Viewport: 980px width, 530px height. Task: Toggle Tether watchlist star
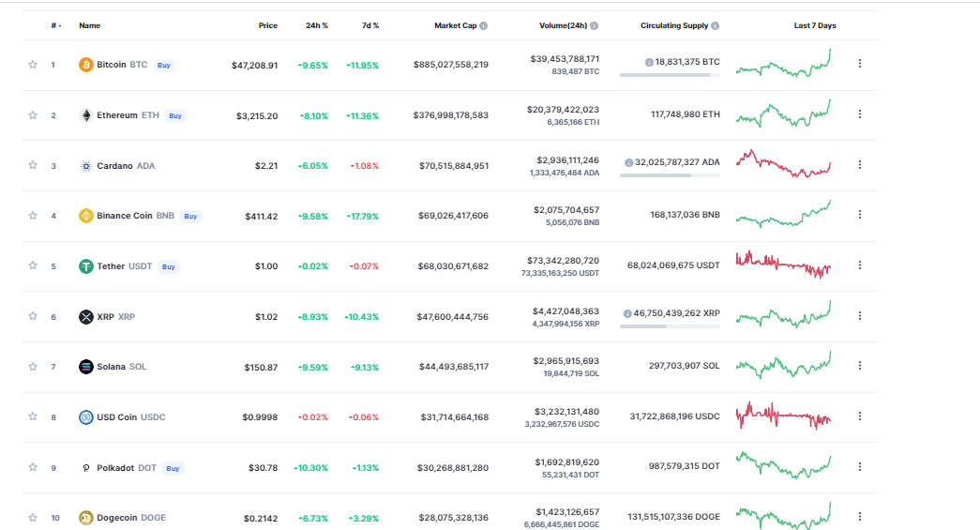[x=33, y=265]
